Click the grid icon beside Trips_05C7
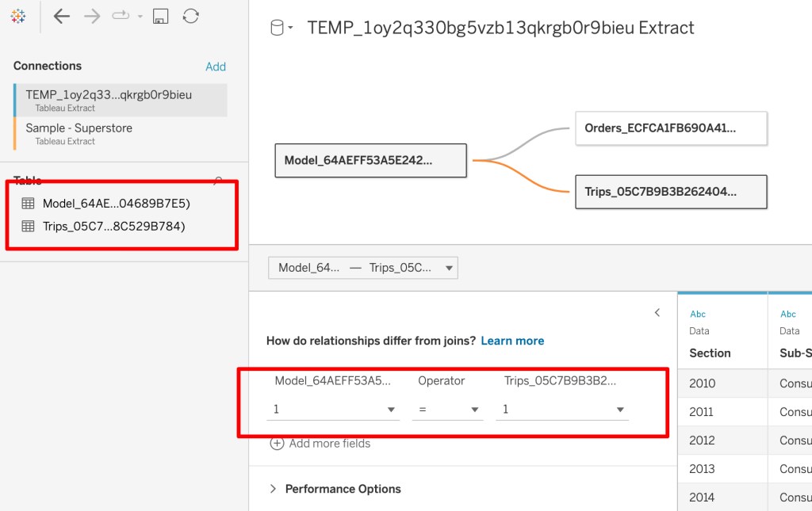812x511 pixels. point(28,226)
